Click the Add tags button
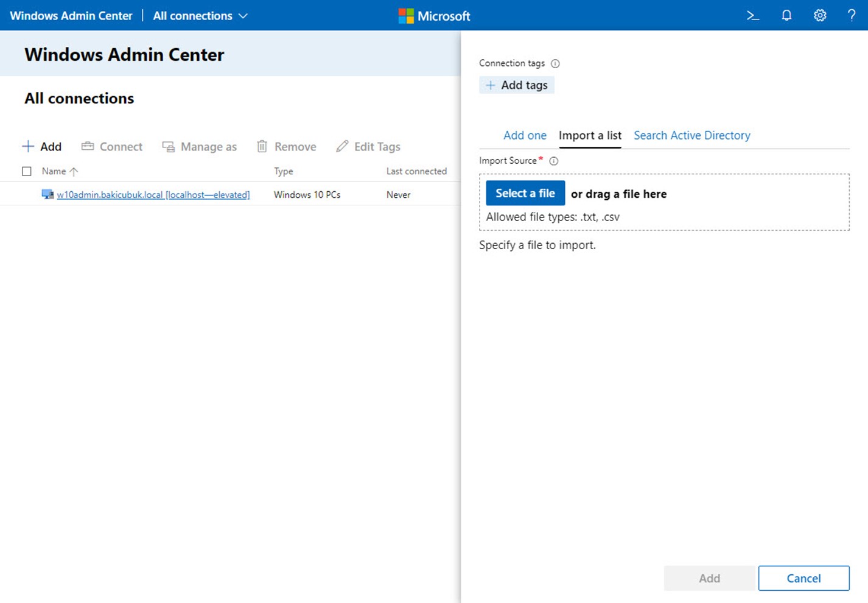The height and width of the screenshot is (603, 868). [517, 85]
